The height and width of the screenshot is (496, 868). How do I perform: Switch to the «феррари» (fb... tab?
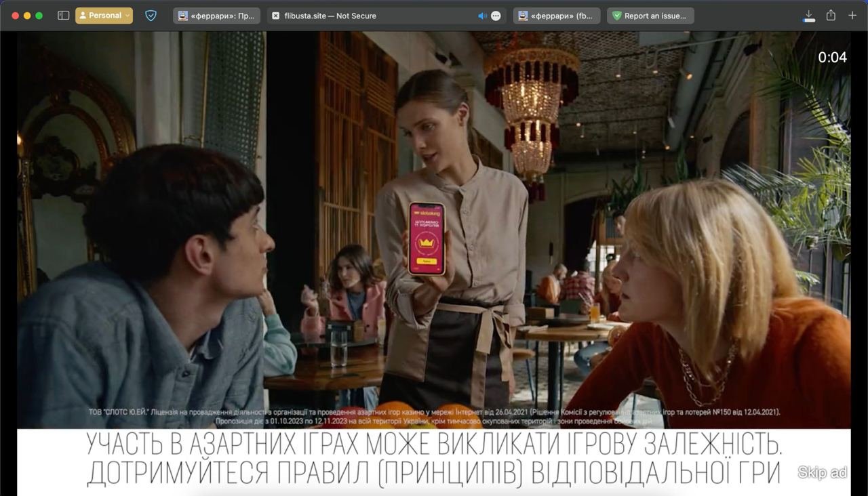pyautogui.click(x=556, y=16)
